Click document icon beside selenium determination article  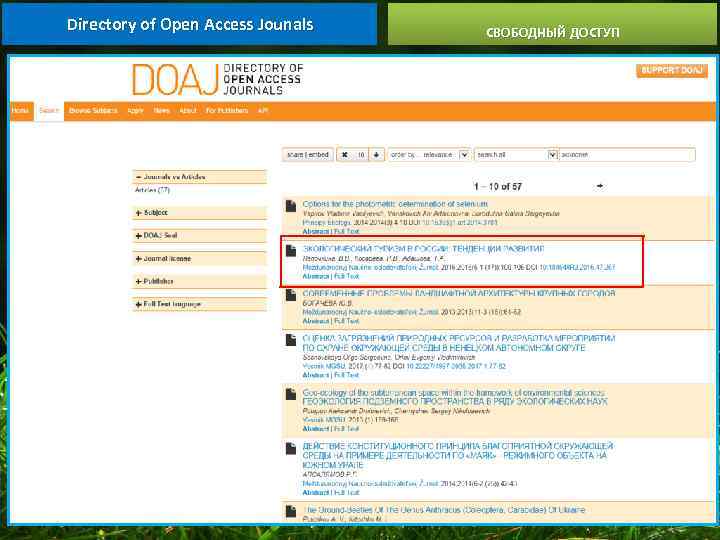coord(291,206)
